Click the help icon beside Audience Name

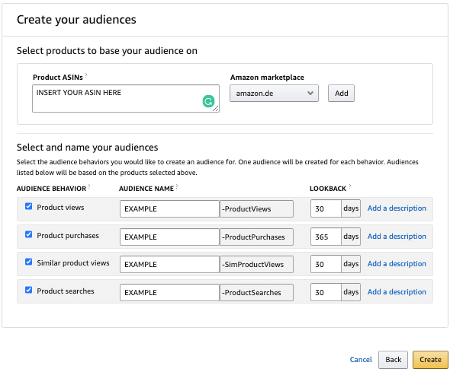pos(177,187)
